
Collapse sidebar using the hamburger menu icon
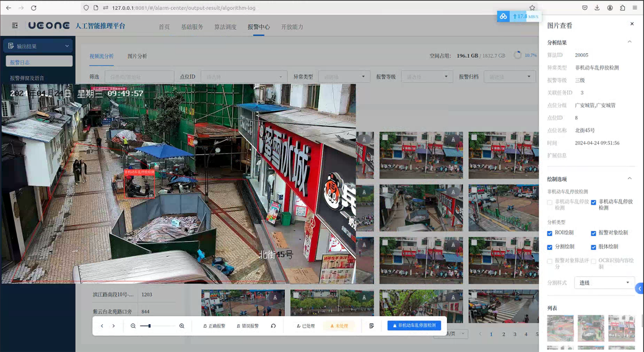coord(15,26)
